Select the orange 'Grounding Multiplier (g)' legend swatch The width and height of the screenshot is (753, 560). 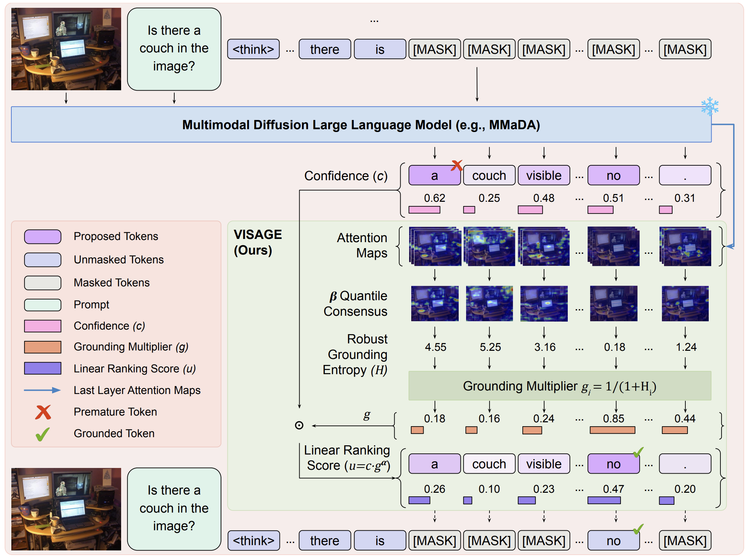tap(43, 347)
